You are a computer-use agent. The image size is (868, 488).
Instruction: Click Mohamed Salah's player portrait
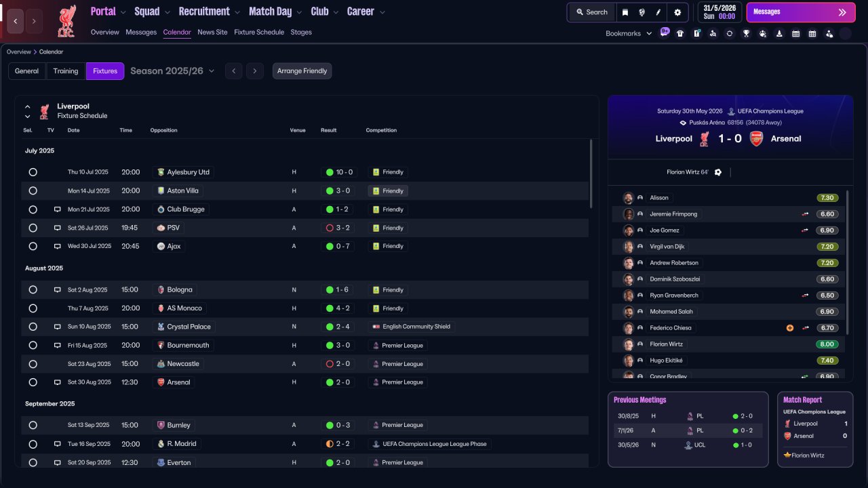(x=629, y=312)
